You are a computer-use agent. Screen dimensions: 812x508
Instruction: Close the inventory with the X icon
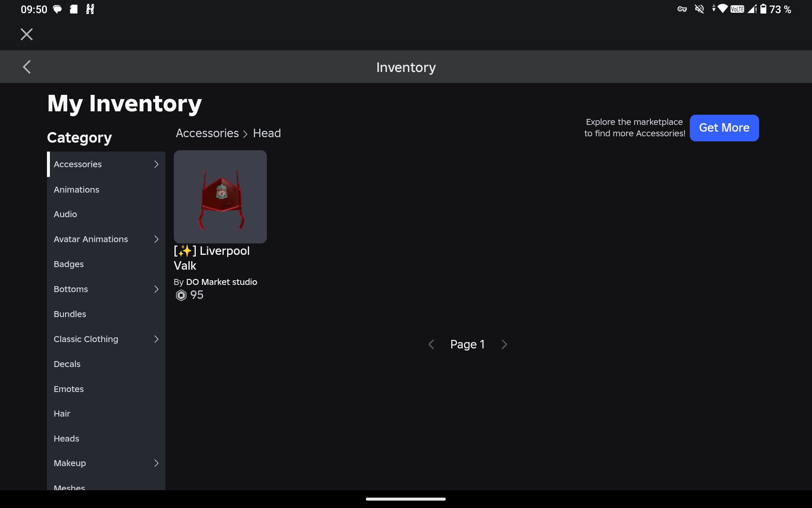tap(27, 34)
